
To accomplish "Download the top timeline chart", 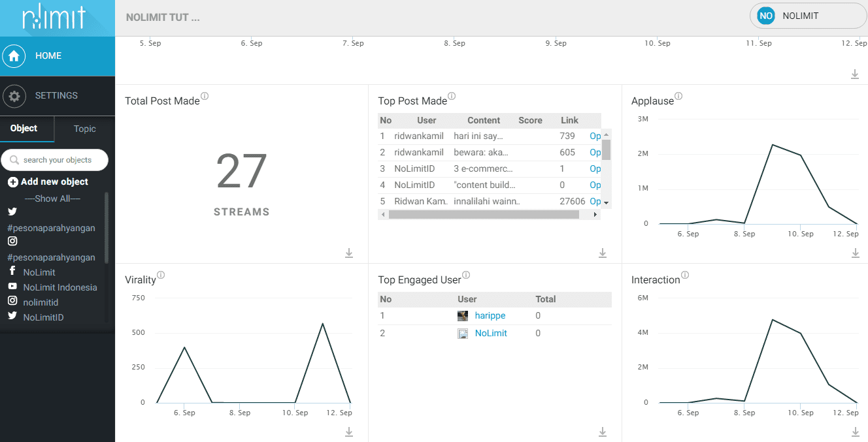I will [855, 74].
